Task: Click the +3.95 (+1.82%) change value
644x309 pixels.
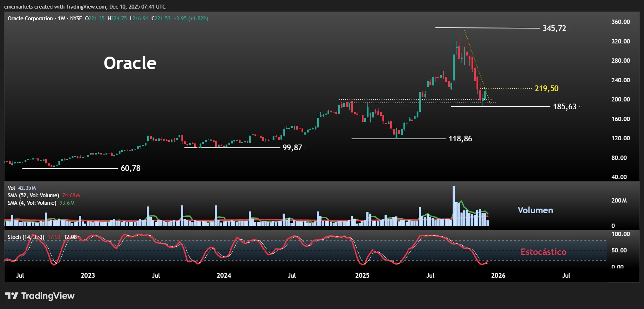Action: (191, 19)
